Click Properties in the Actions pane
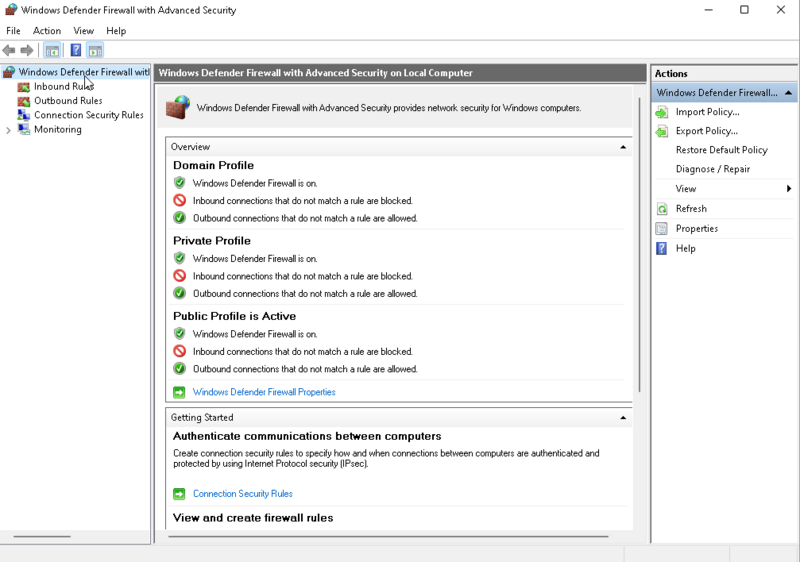This screenshot has height=562, width=800. tap(697, 228)
